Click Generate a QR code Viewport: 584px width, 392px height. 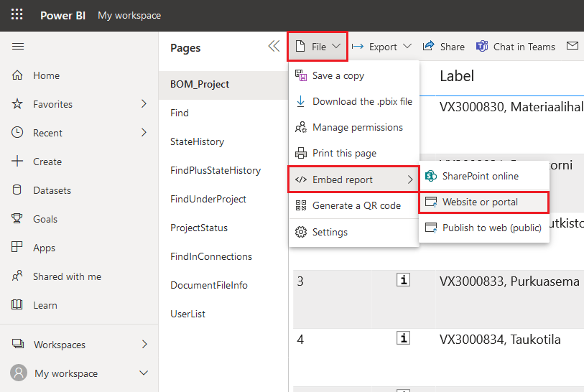coord(356,205)
